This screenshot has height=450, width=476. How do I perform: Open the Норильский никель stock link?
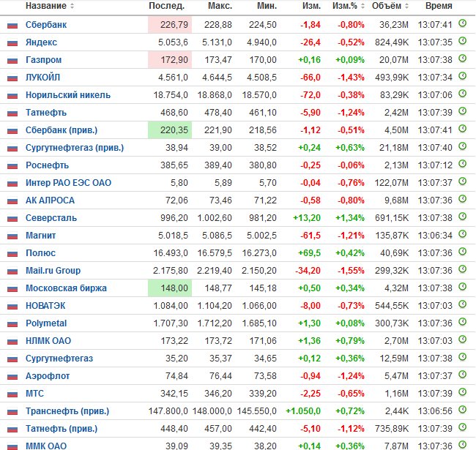[68, 95]
